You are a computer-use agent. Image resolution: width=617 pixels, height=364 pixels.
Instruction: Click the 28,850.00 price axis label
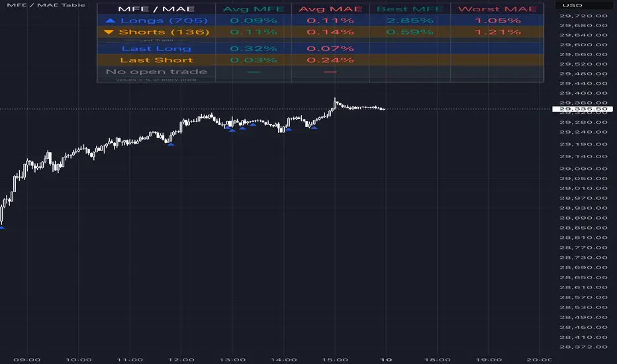point(583,228)
